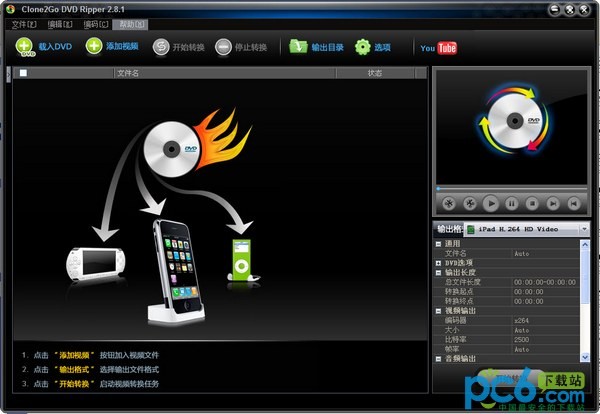
Task: Open the output format dropdown arrow
Action: coord(584,229)
